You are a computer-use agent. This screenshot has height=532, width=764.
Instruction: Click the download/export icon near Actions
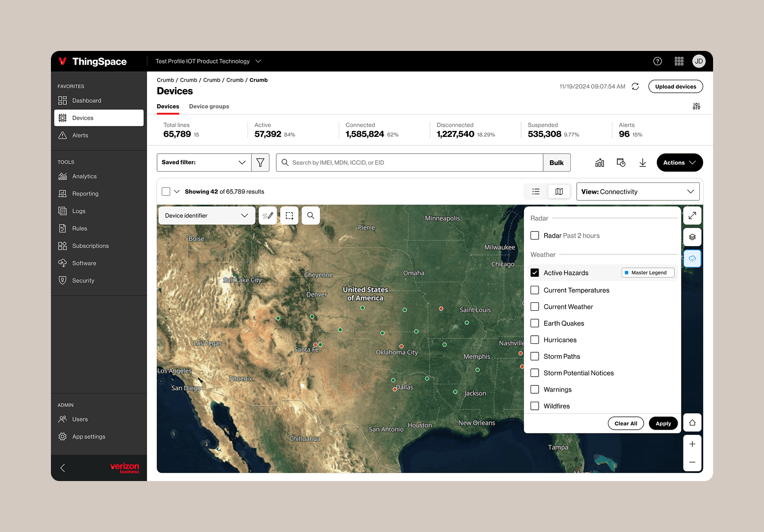[643, 162]
